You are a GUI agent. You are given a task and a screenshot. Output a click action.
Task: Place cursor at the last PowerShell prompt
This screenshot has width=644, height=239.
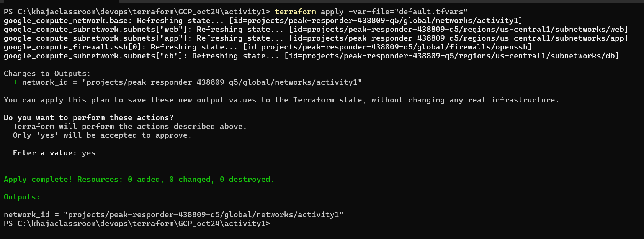275,224
